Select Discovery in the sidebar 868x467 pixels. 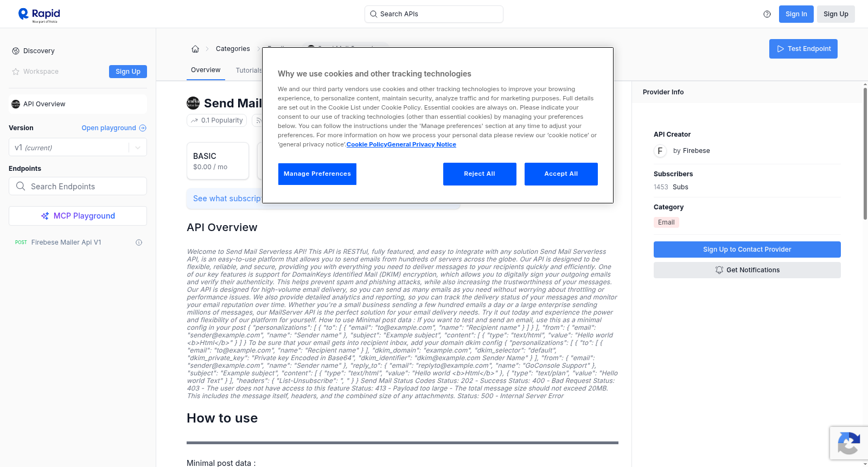(39, 51)
